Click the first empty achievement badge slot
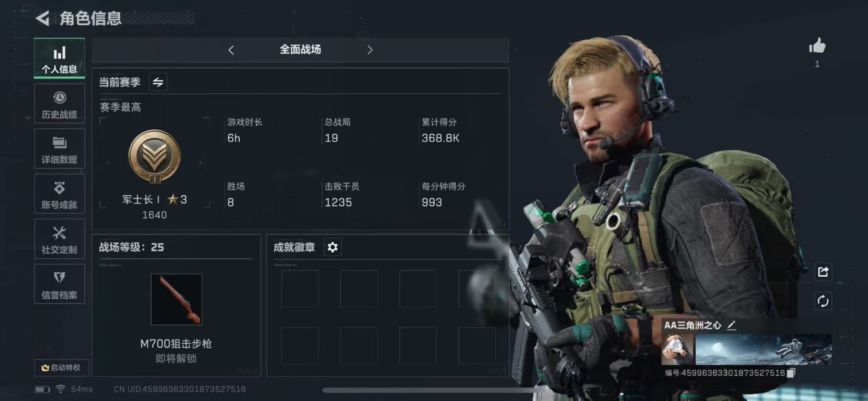 tap(300, 289)
